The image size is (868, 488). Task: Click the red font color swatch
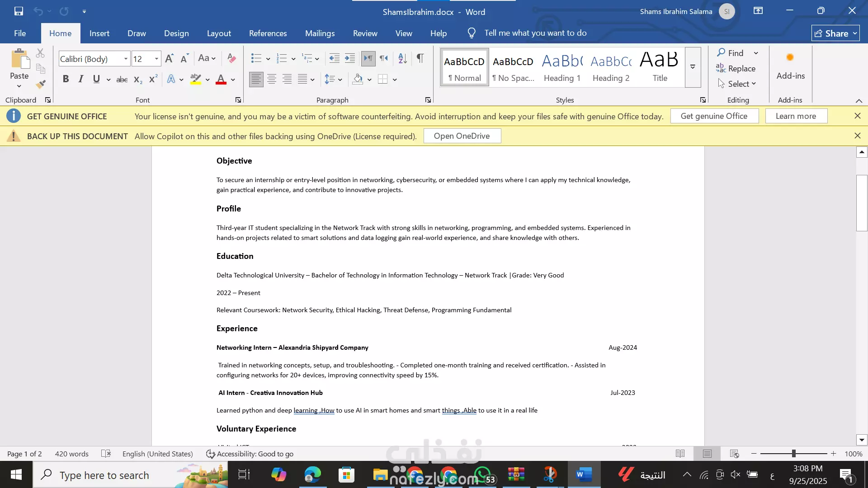221,80
